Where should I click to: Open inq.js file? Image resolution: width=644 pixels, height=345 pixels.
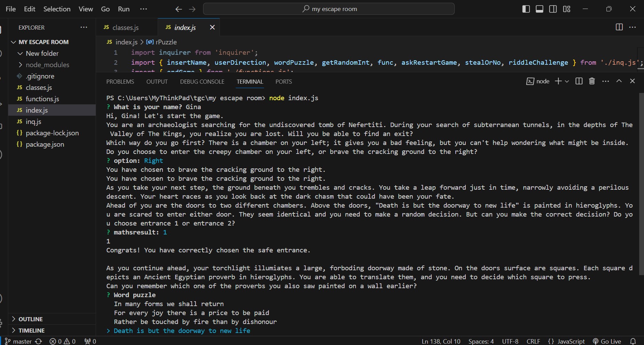click(52, 122)
